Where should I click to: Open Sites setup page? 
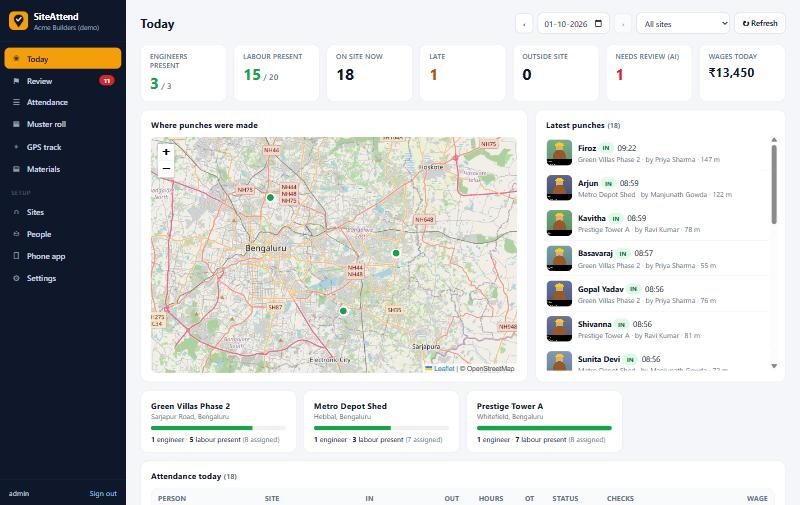pyautogui.click(x=63, y=212)
